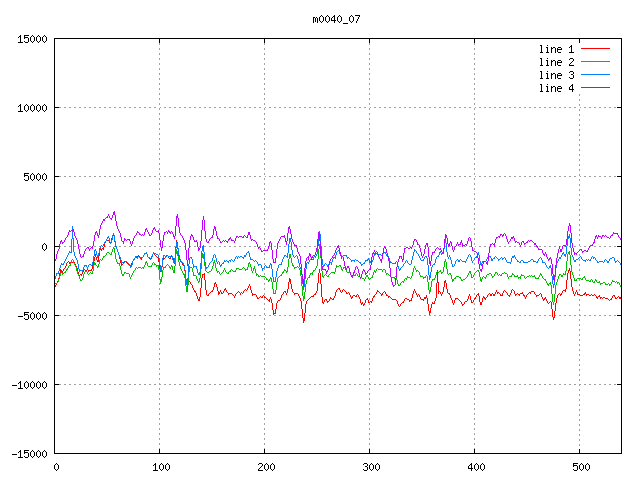640x480 pixels.
Task: Click the -5000 y-axis tick label
Action: point(32,315)
